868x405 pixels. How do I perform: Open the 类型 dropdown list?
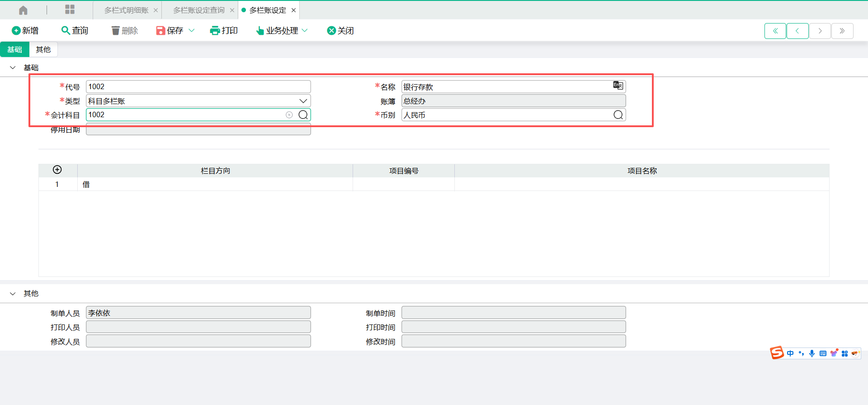pos(303,101)
